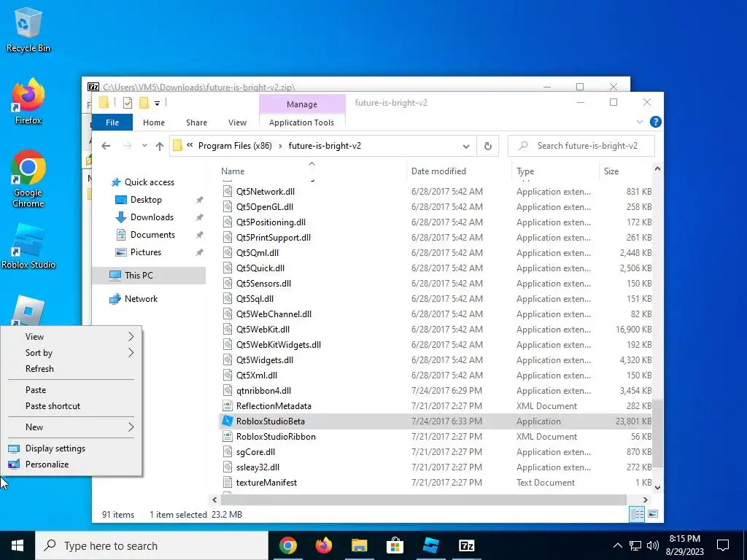Select Downloads in Quick access
Screen dimensions: 747x560
(x=152, y=217)
